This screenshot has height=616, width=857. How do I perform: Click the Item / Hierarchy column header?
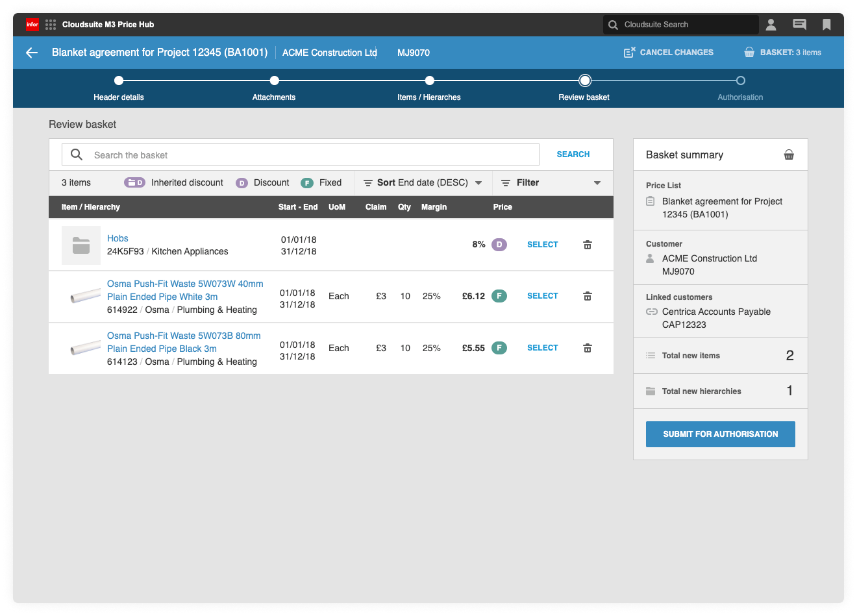click(91, 207)
